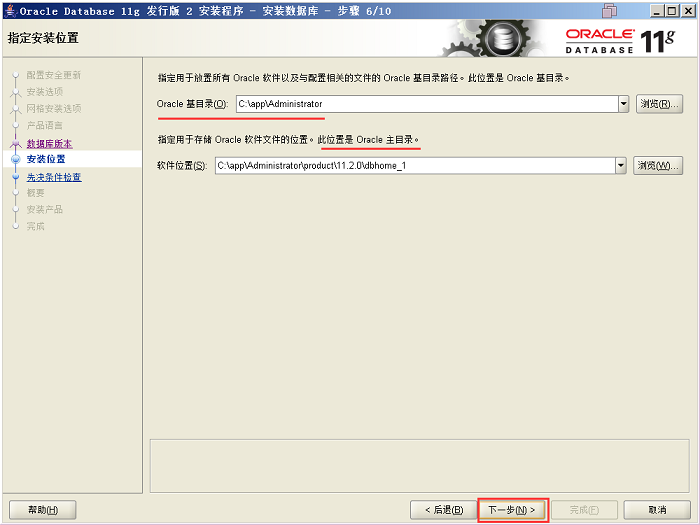Open the 先决条件检查 step link
700x525 pixels.
point(54,177)
